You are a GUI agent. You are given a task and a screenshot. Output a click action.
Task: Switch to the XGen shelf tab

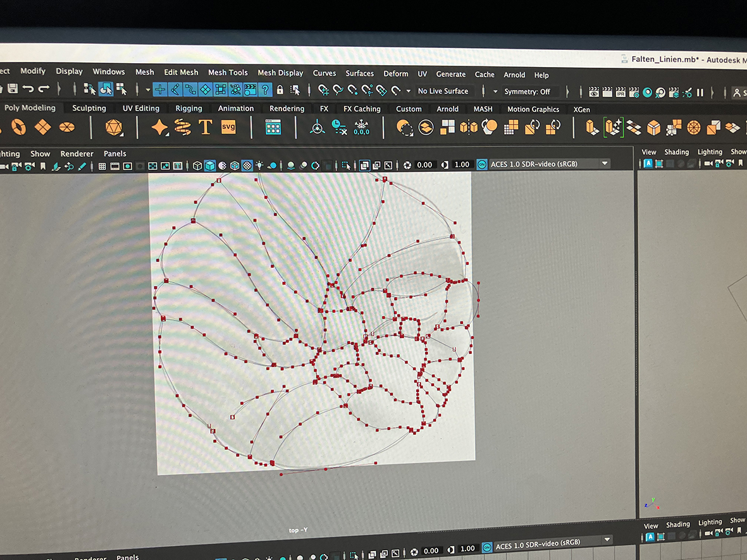(581, 109)
